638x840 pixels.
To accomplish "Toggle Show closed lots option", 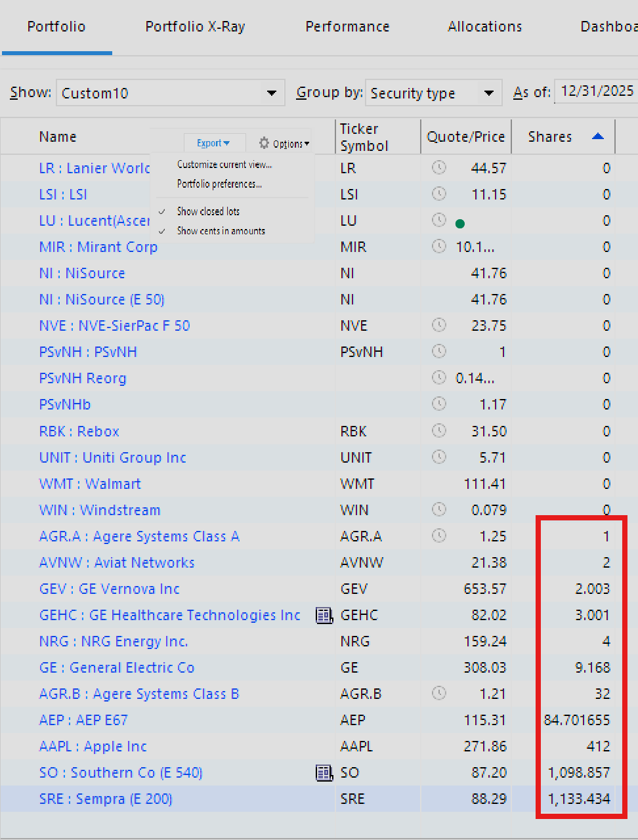I will 208,211.
